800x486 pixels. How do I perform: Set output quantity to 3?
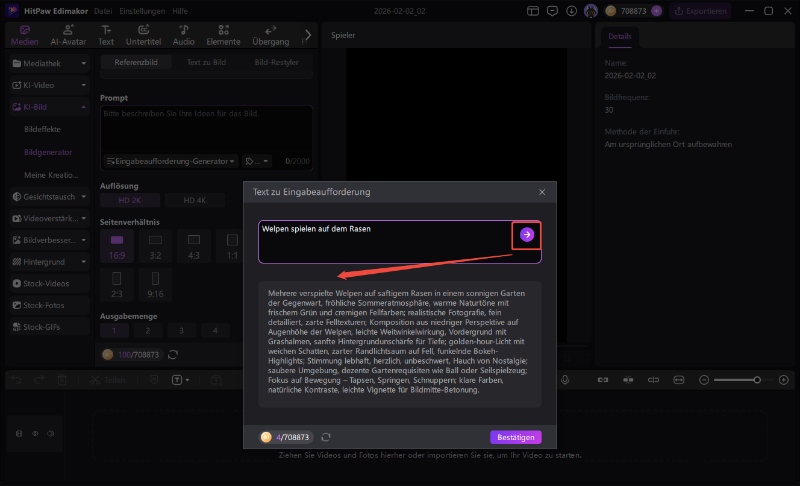[183, 330]
